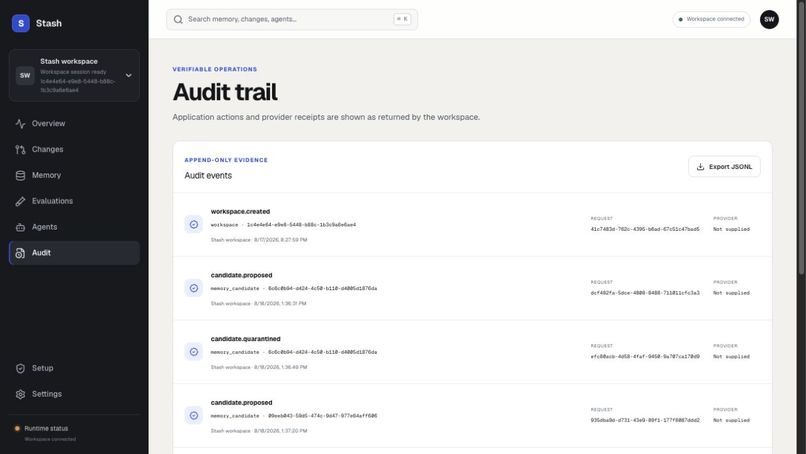Click the Changes branch icon
The height and width of the screenshot is (454, 806).
tap(20, 150)
